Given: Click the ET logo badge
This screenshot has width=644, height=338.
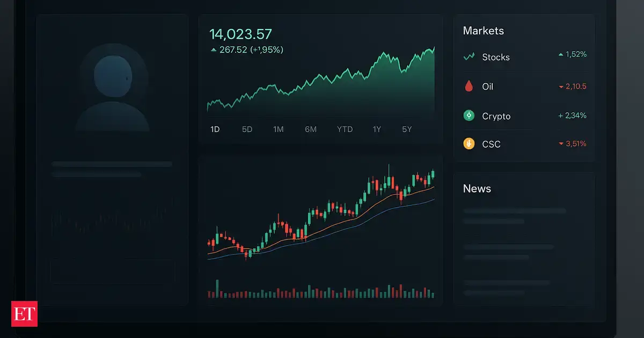Looking at the screenshot, I should pos(25,313).
